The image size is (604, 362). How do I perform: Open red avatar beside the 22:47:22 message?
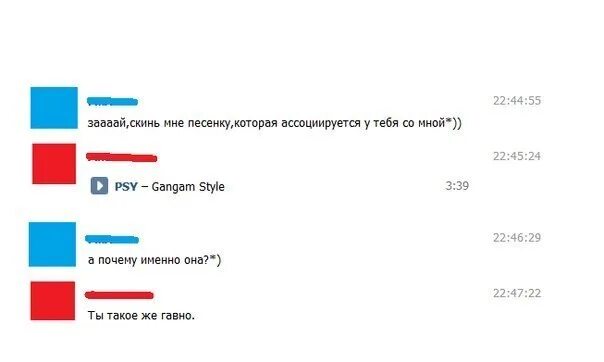tap(53, 301)
